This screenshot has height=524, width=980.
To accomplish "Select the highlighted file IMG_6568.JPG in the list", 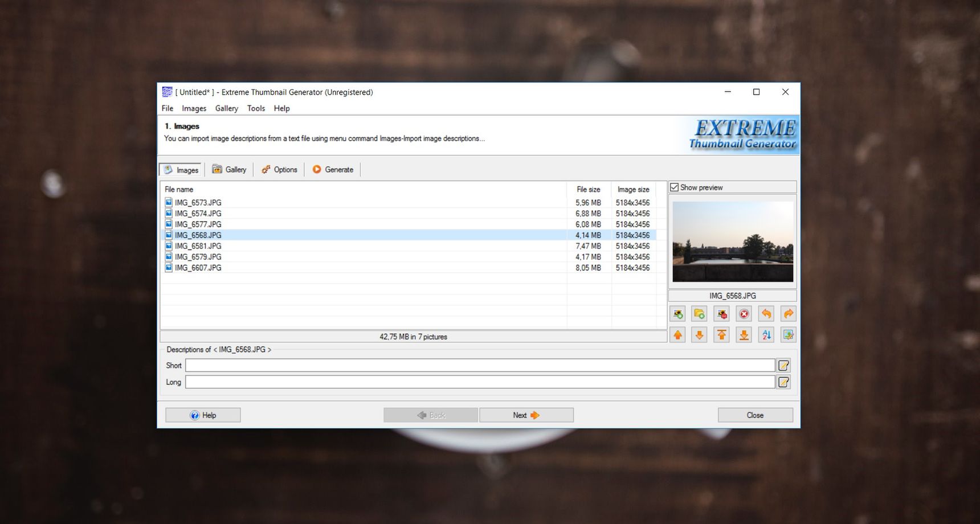I will pyautogui.click(x=198, y=235).
